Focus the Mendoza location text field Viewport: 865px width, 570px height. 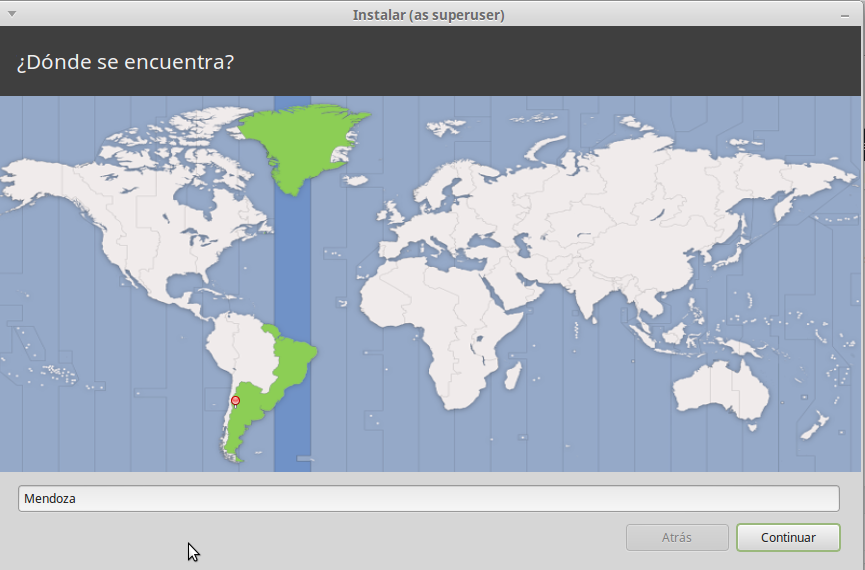point(428,498)
